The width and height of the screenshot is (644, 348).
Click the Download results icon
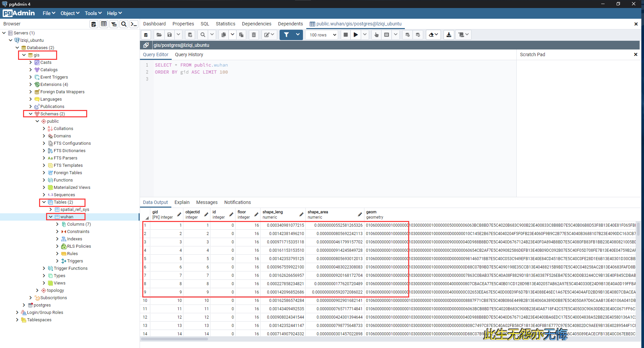point(449,35)
